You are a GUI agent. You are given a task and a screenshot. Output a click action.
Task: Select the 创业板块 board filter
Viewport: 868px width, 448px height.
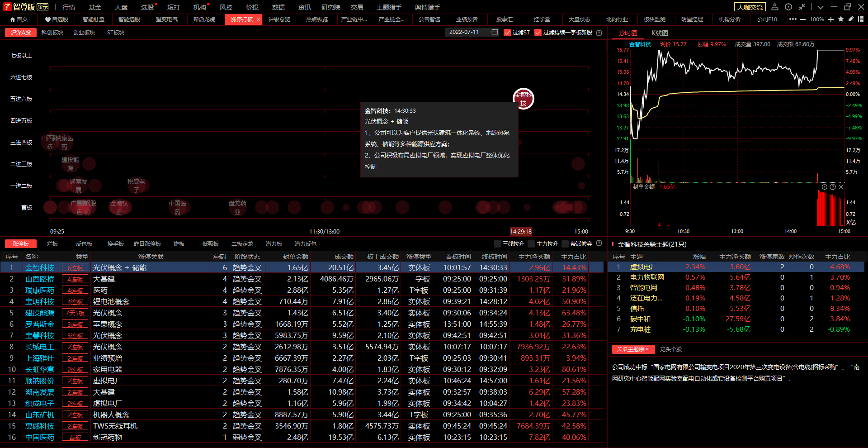coord(84,33)
